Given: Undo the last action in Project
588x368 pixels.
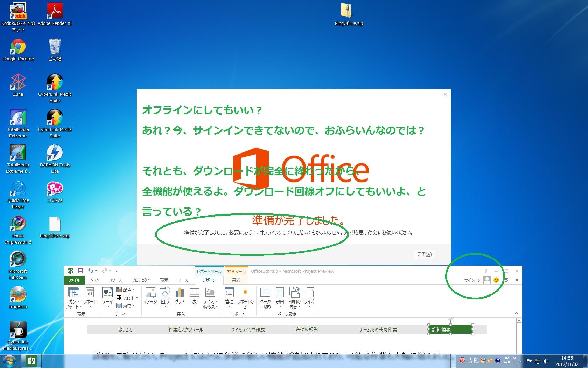Looking at the screenshot, I should coord(91,271).
